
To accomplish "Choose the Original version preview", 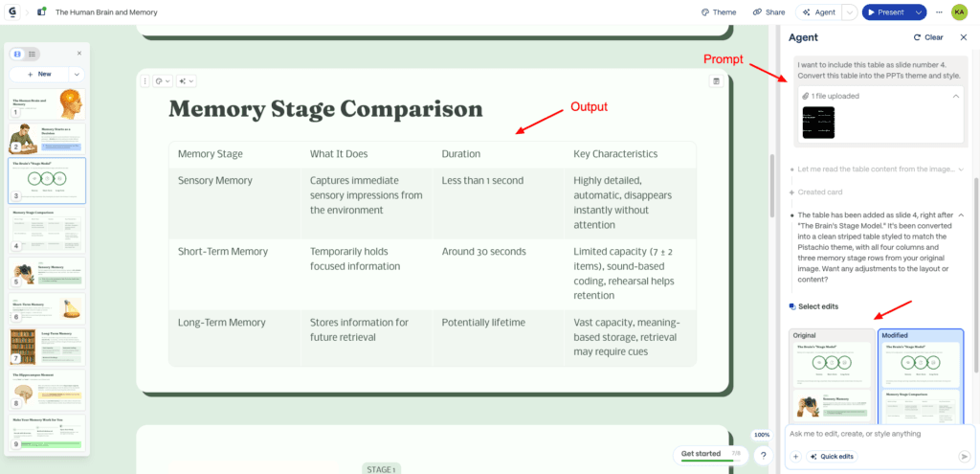I will (832, 374).
